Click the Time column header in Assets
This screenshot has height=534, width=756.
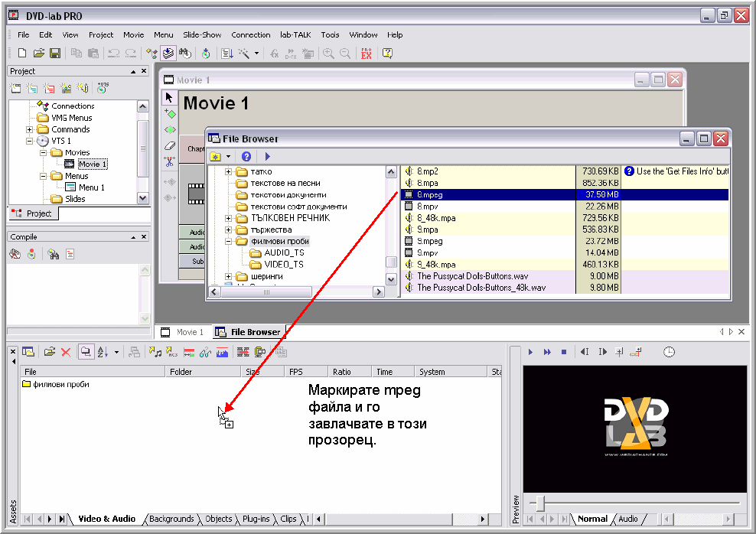coord(393,372)
